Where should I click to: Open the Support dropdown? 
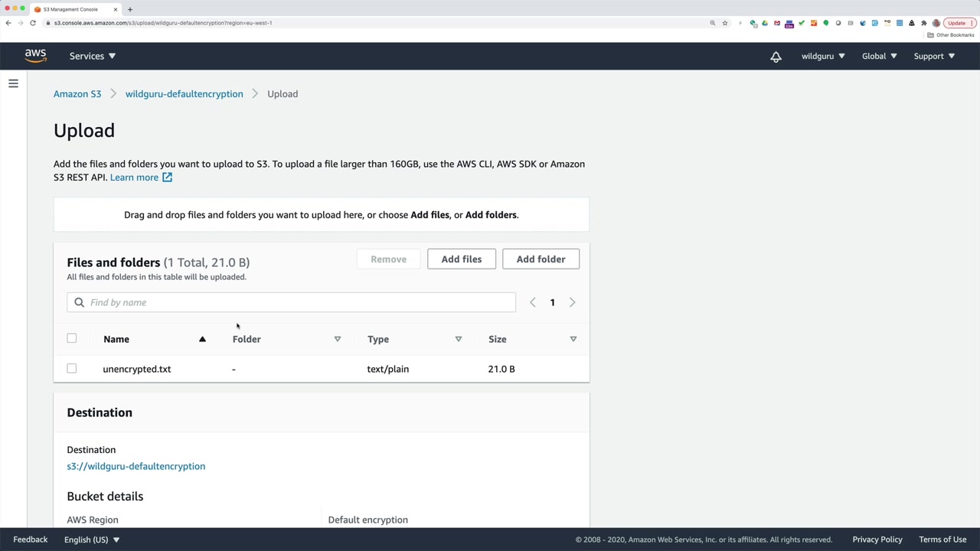[934, 56]
